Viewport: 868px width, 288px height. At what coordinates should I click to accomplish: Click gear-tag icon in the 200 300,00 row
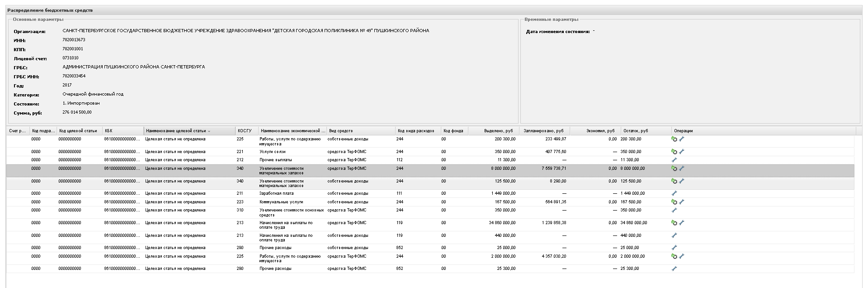pos(674,139)
